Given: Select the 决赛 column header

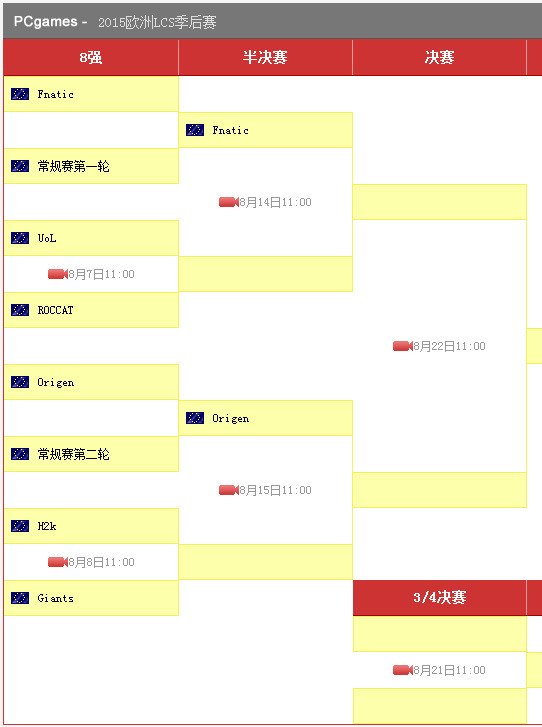Looking at the screenshot, I should 440,57.
